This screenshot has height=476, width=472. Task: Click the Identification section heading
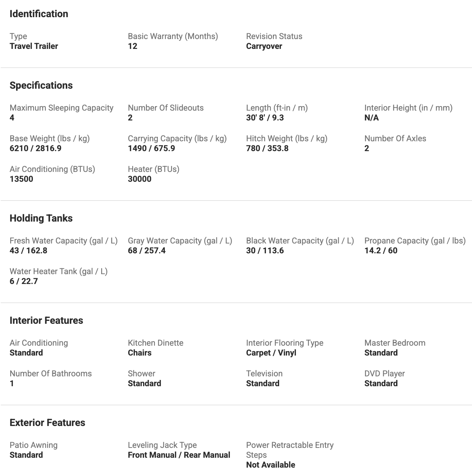pyautogui.click(x=39, y=14)
